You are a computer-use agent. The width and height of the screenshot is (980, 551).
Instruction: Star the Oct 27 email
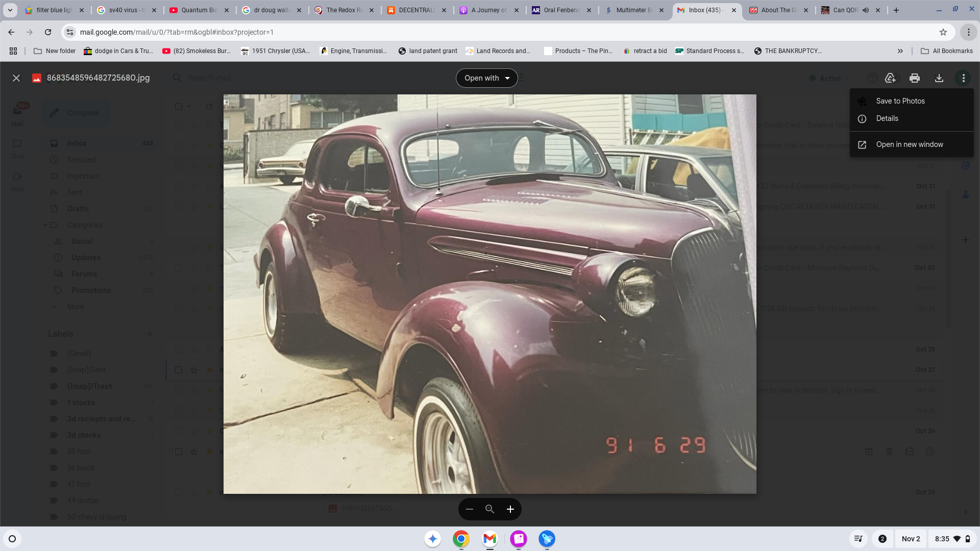point(194,370)
